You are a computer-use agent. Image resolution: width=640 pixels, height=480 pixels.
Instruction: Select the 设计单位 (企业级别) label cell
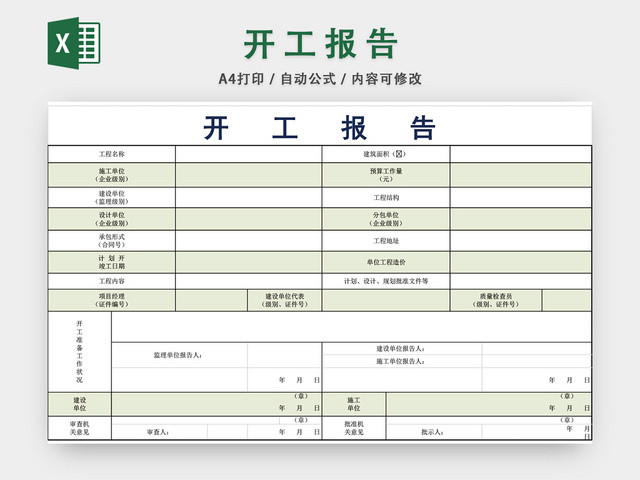pyautogui.click(x=112, y=219)
